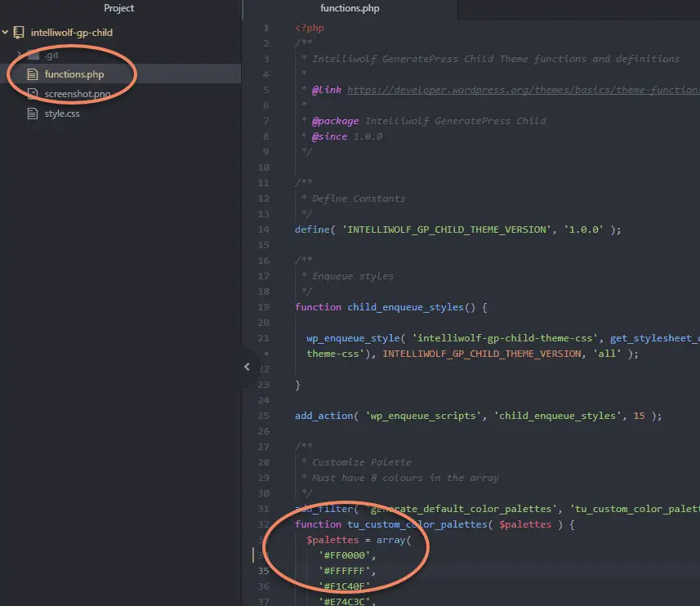Click '$palettes = array(' assignment on line 33
Viewport: 700px width, 606px height.
coord(359,540)
